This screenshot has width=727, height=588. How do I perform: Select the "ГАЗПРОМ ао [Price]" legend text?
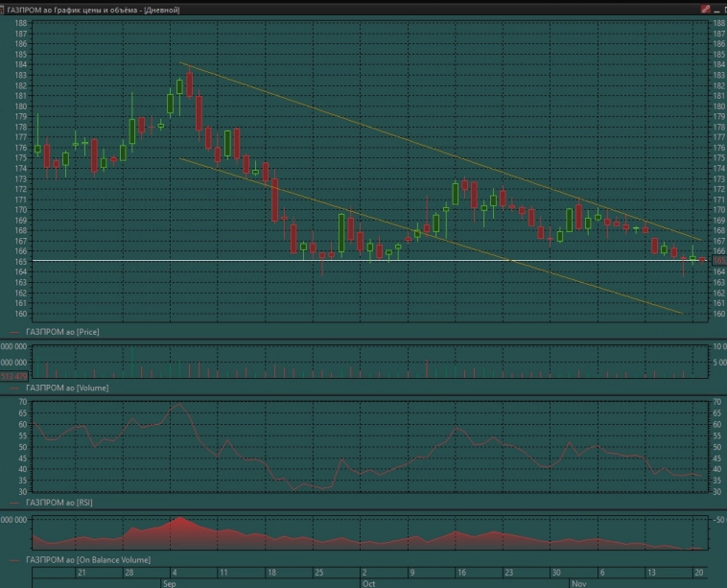[x=62, y=332]
